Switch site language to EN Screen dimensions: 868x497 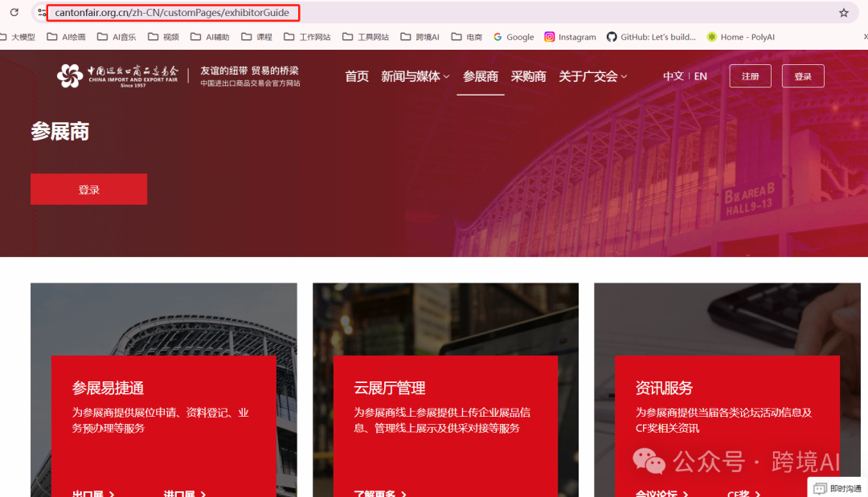700,76
